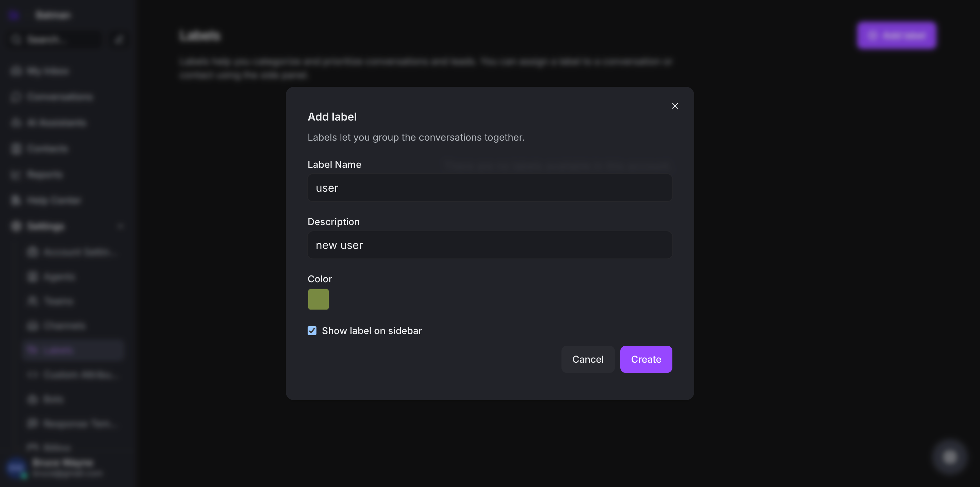Focus the Description text field

tap(490, 245)
